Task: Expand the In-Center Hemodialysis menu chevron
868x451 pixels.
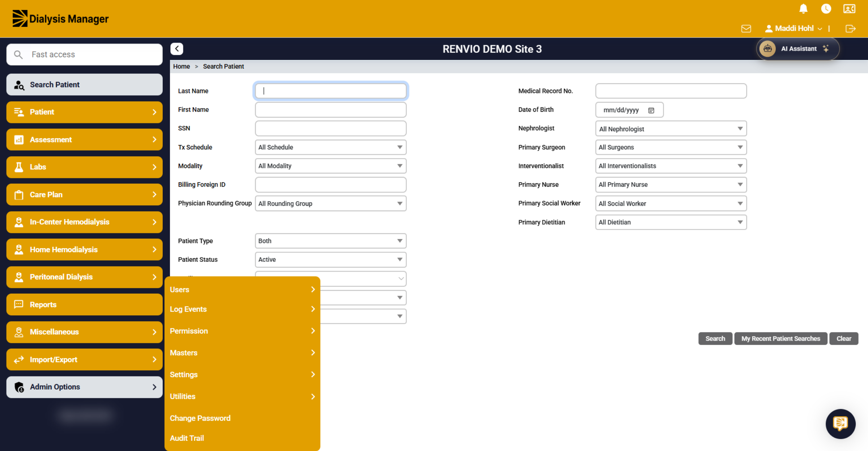Action: tap(154, 222)
